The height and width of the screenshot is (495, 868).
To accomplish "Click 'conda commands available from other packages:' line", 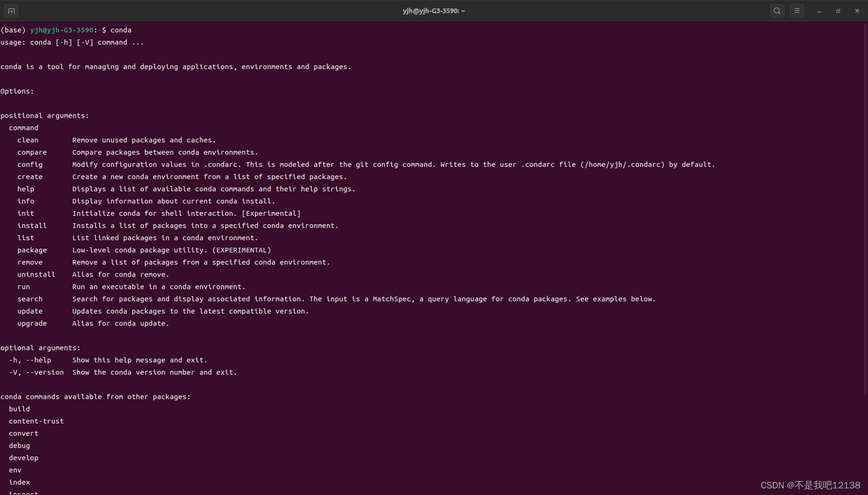I will coord(95,397).
